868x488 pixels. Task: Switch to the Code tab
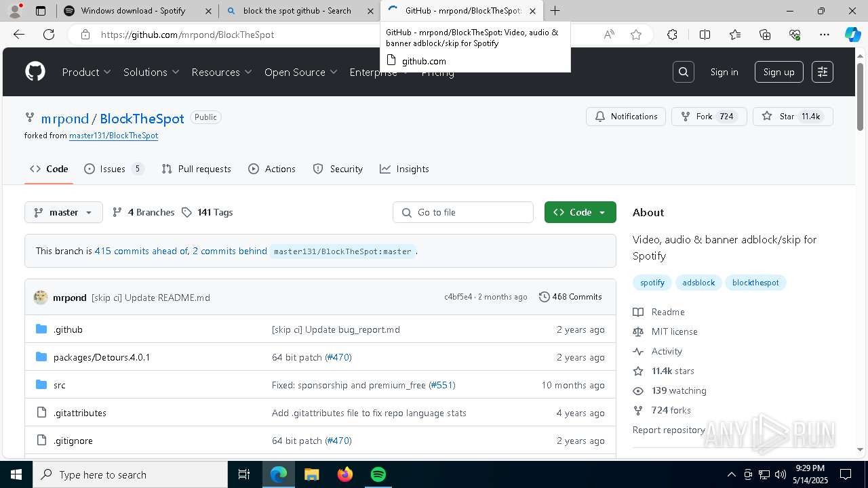(49, 169)
